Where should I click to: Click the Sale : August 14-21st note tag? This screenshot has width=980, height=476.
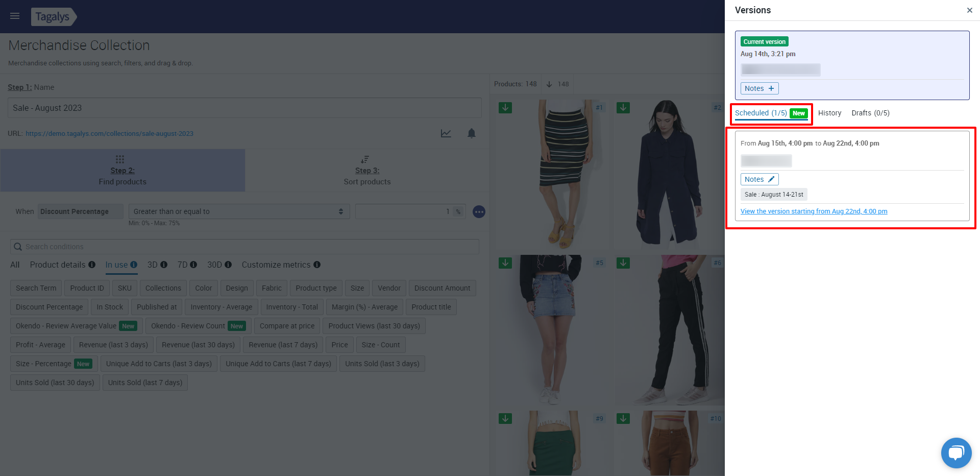pyautogui.click(x=774, y=195)
